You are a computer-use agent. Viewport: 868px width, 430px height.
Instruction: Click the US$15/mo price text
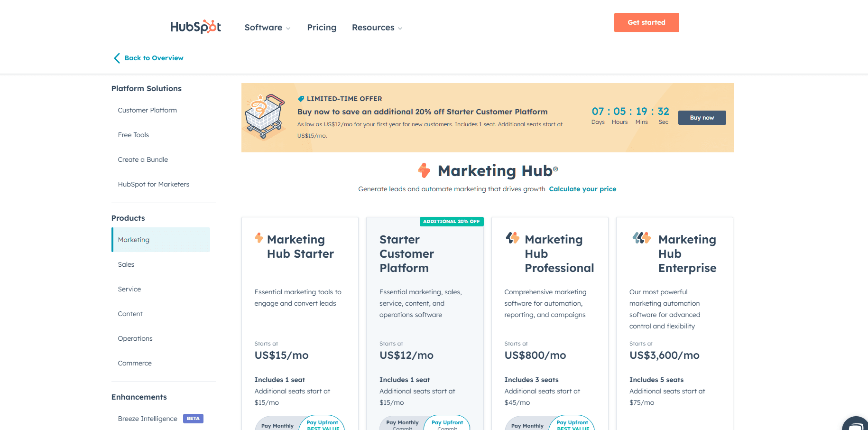281,355
